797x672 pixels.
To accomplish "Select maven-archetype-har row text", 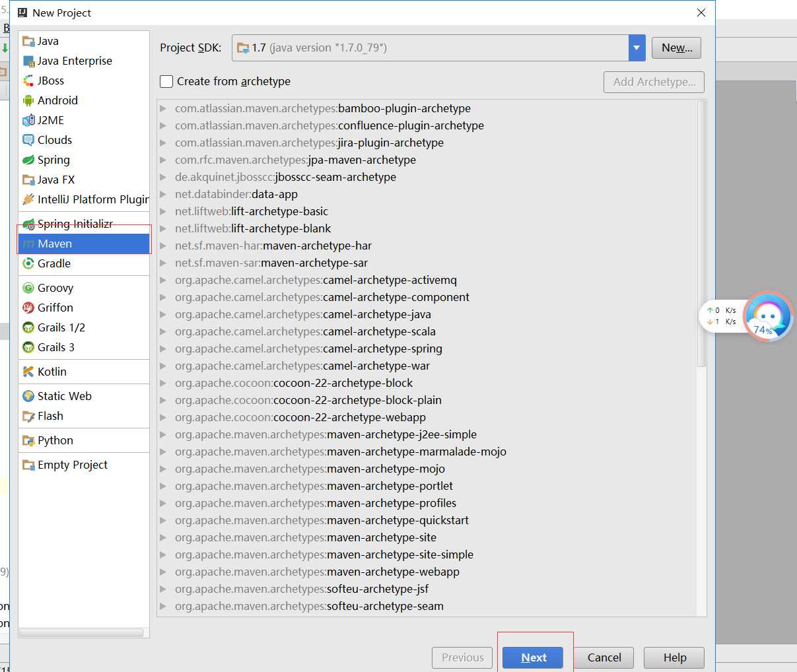I will 273,246.
